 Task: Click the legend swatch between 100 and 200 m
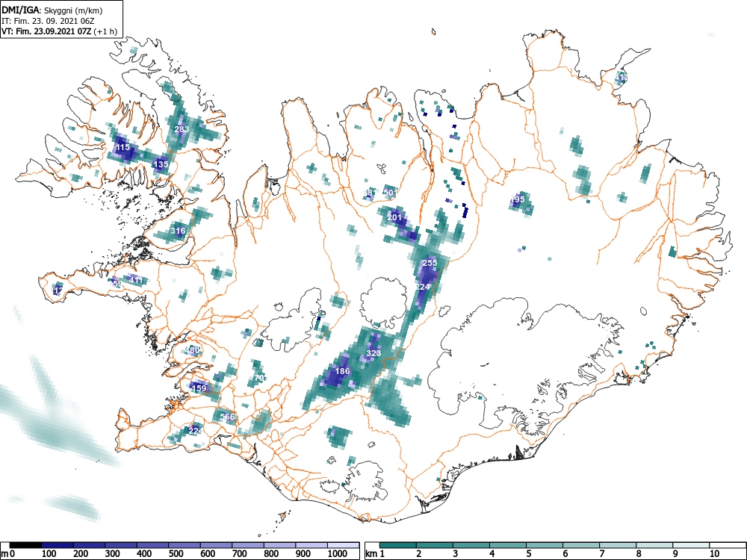(x=58, y=545)
